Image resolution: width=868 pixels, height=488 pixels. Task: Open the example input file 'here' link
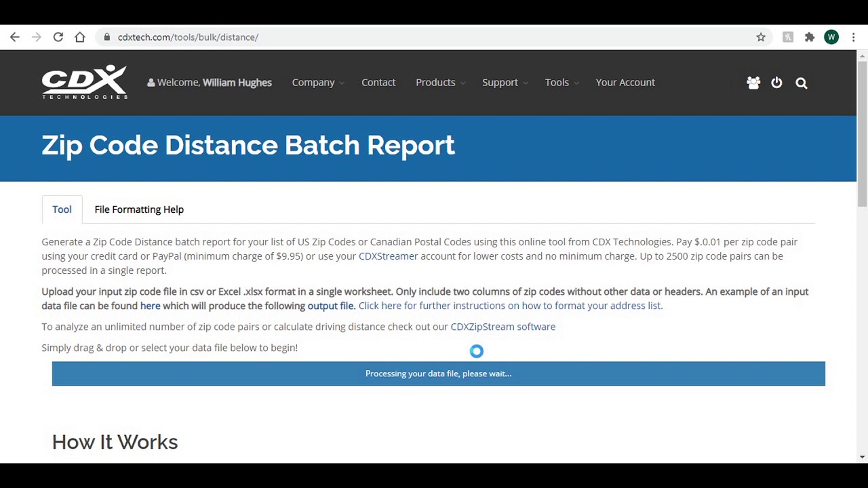(x=150, y=306)
